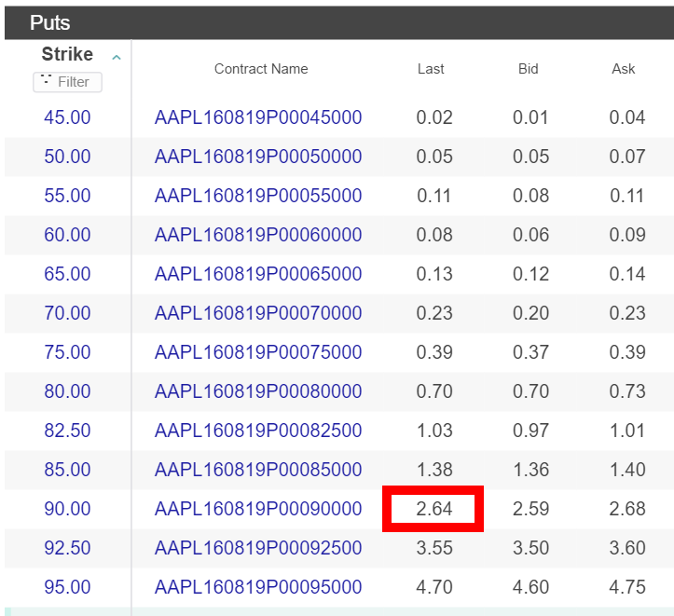Open the Strike Filter input box

click(67, 82)
